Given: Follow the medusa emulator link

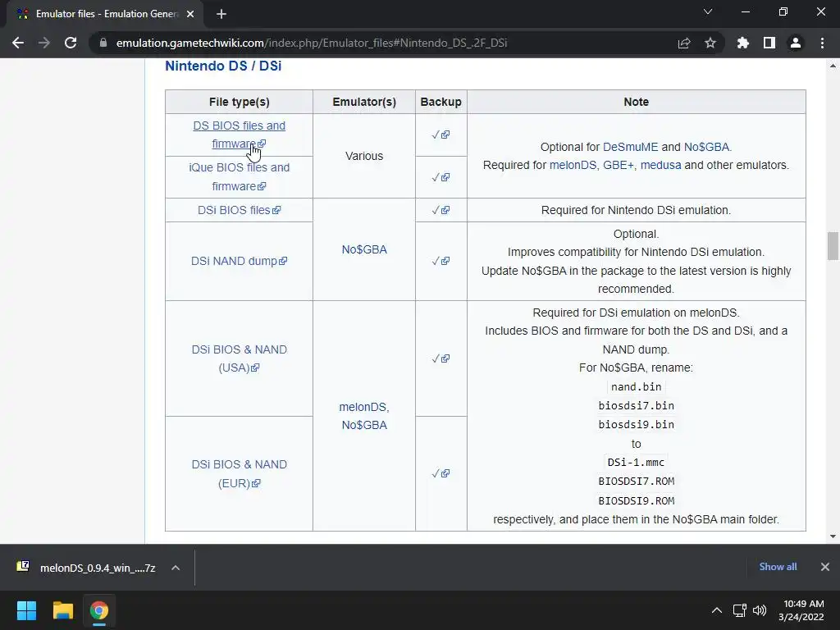Looking at the screenshot, I should (x=660, y=165).
